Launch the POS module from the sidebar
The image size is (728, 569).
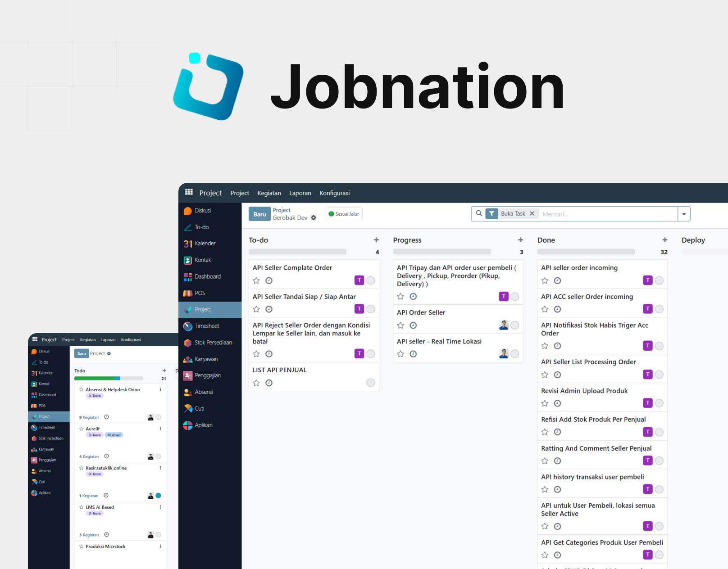(198, 293)
